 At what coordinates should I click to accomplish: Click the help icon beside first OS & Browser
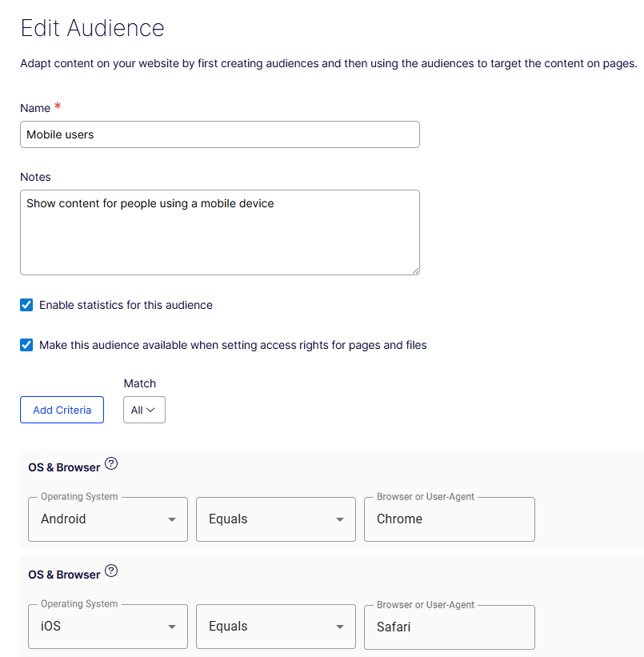tap(111, 463)
